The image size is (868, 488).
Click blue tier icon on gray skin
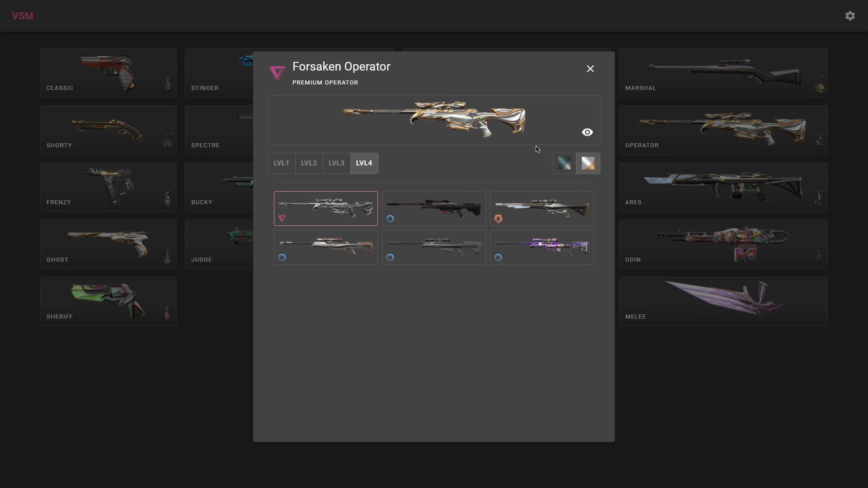[390, 258]
